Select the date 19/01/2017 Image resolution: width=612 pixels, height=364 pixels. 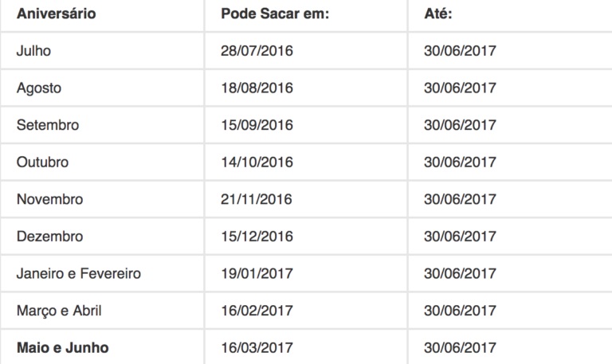(257, 273)
